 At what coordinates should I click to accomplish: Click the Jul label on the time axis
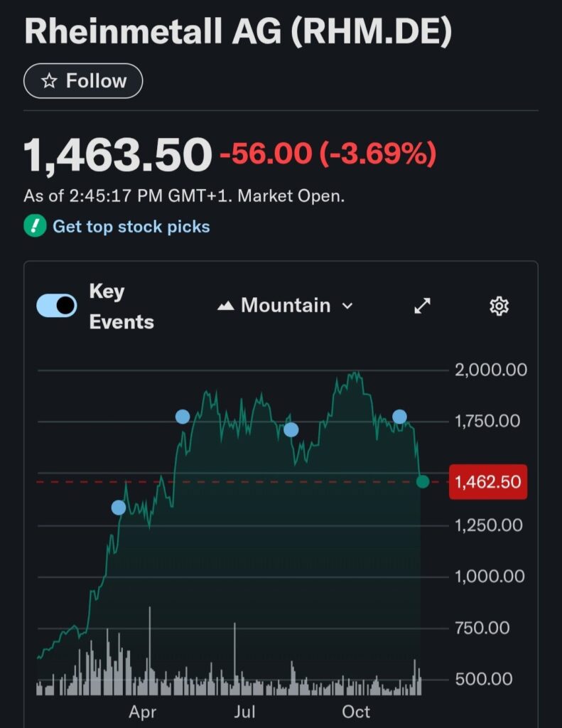[x=245, y=712]
